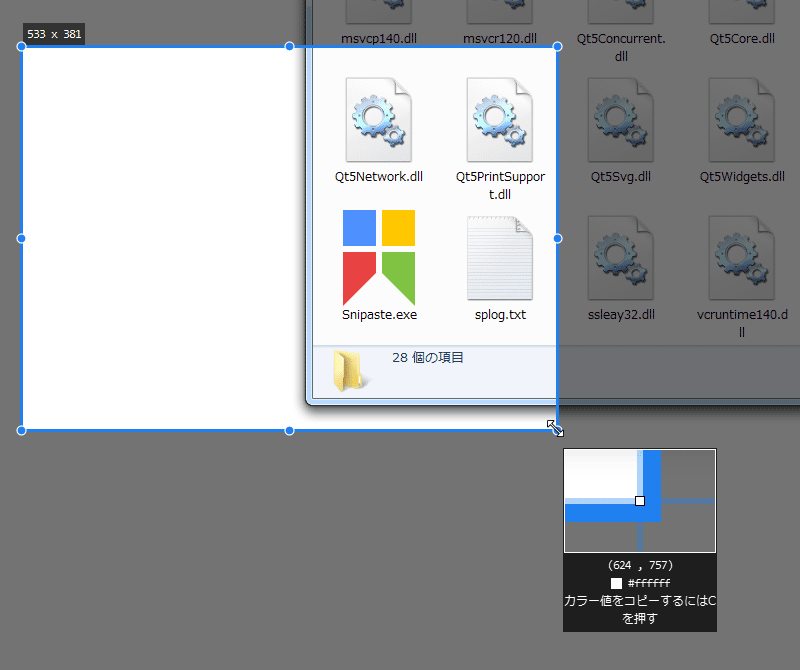Screen dimensions: 800x670
Task: Click the top-right selection resize handle
Action: point(558,46)
